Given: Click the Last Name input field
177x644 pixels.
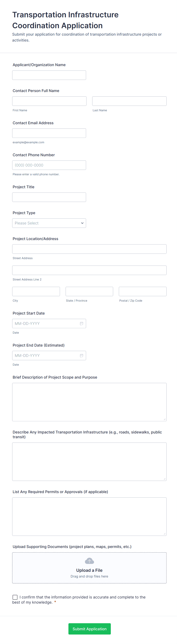Looking at the screenshot, I should [129, 101].
